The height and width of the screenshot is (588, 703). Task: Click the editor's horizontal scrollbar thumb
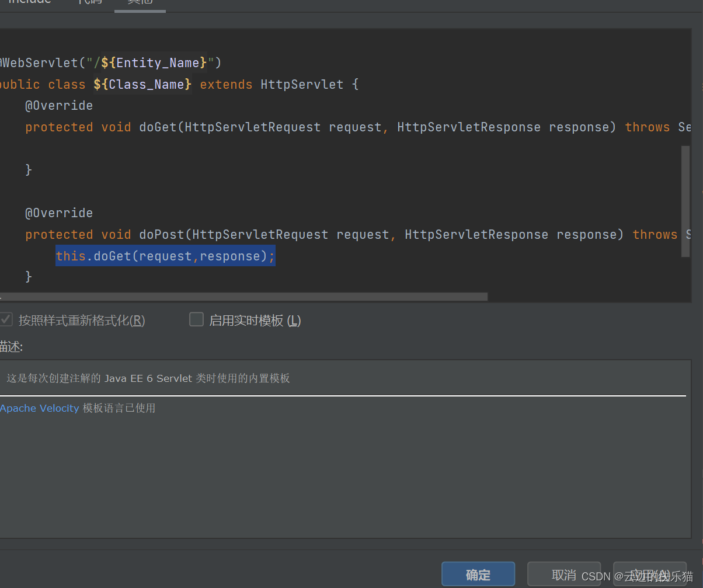pyautogui.click(x=243, y=297)
